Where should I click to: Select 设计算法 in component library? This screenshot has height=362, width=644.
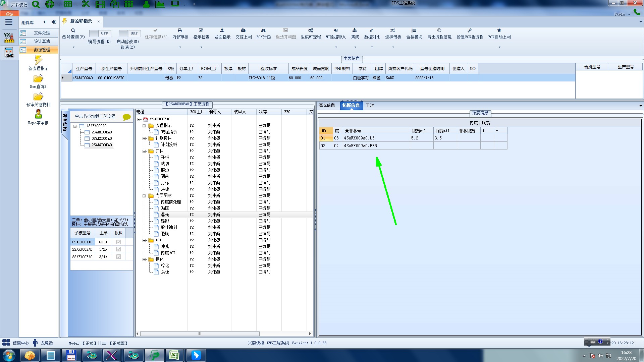[x=42, y=41]
